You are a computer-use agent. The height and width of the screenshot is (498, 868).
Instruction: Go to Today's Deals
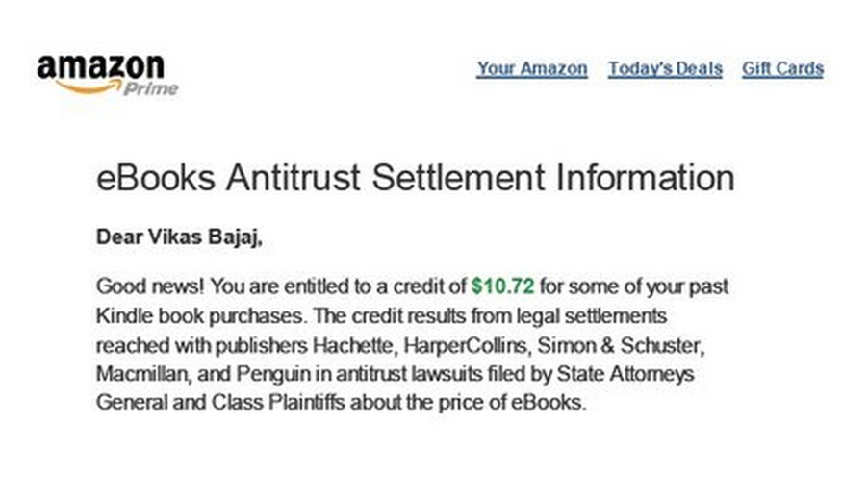(x=664, y=68)
